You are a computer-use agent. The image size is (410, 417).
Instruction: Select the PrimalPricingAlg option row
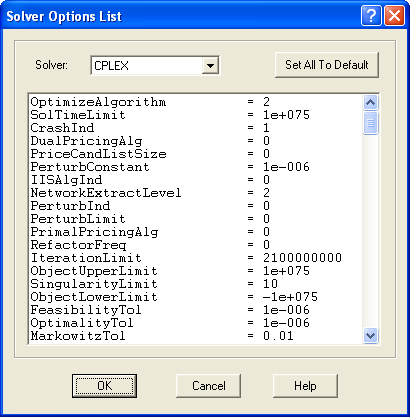196,232
